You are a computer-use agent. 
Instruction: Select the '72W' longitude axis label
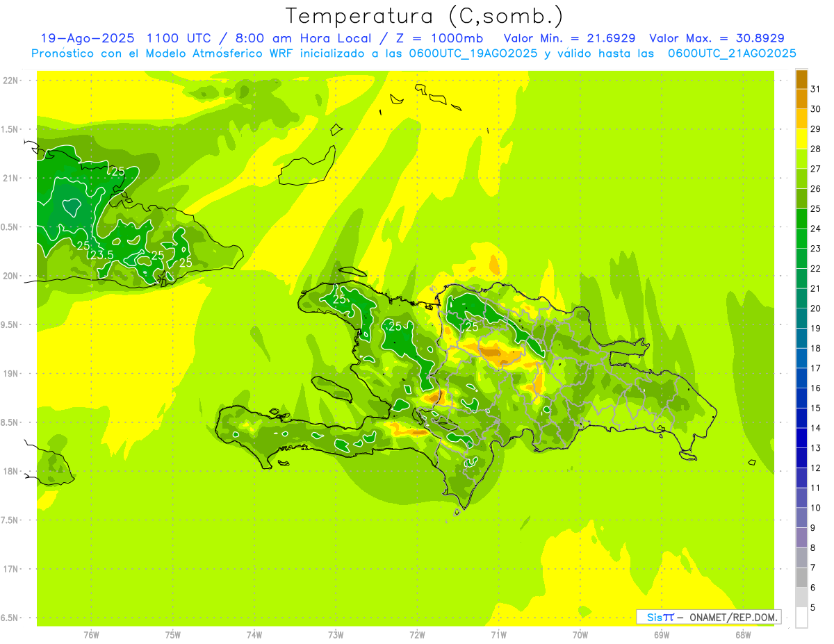pyautogui.click(x=417, y=635)
